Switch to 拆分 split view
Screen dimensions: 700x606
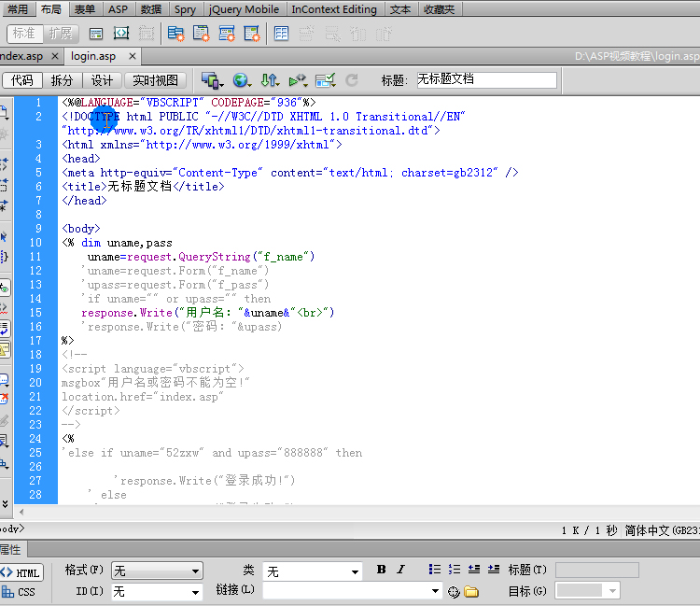(x=62, y=80)
